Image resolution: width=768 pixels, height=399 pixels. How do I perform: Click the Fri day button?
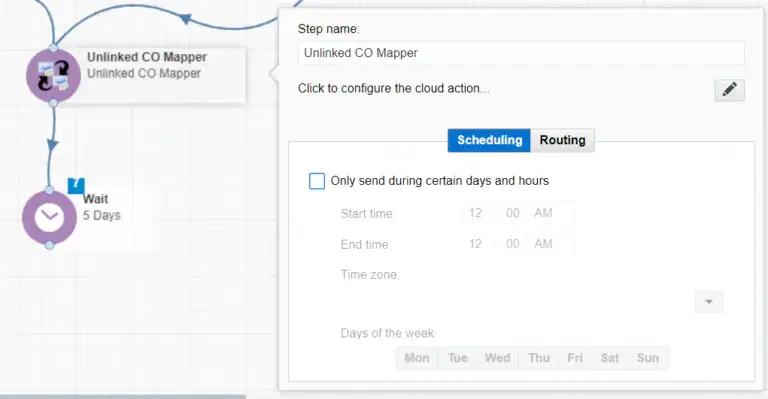575,358
